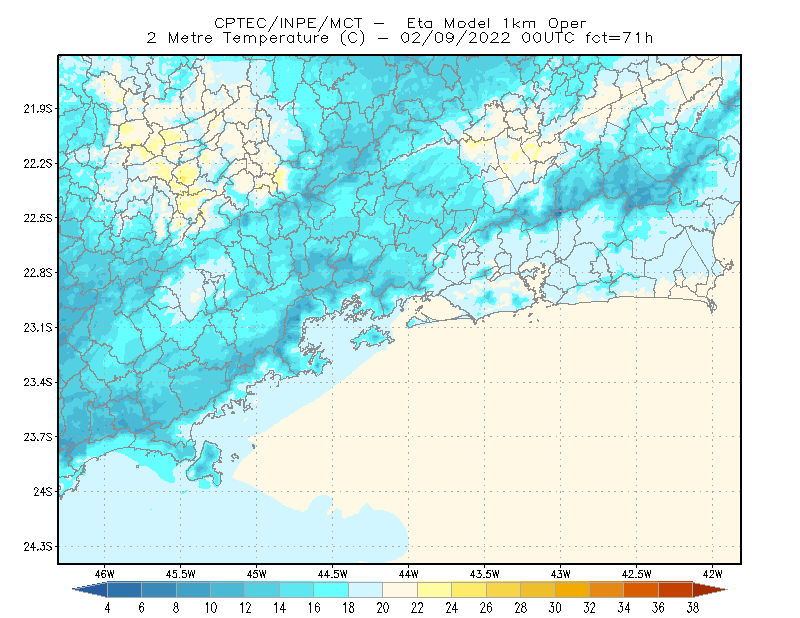800x618 pixels.
Task: Click the colorbar tick value 38
Action: tap(693, 608)
